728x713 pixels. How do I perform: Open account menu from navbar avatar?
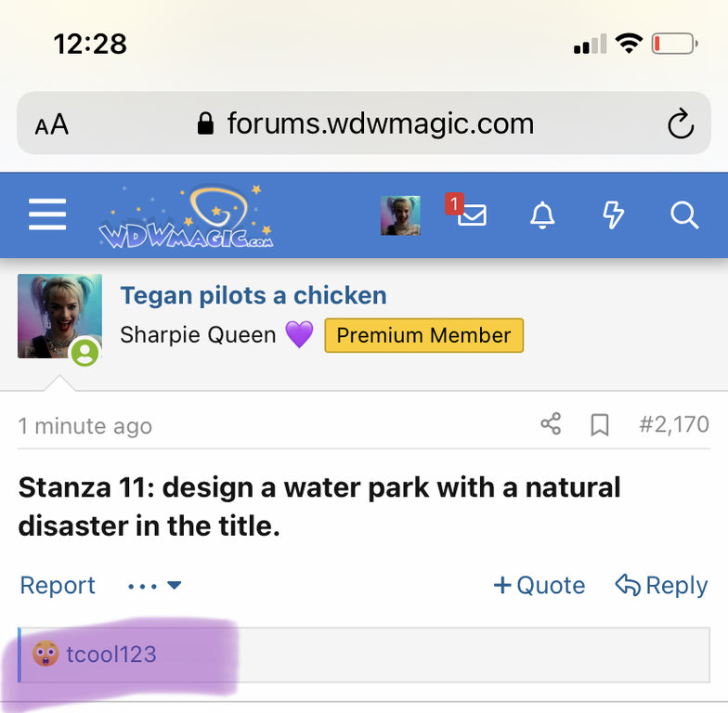[400, 215]
